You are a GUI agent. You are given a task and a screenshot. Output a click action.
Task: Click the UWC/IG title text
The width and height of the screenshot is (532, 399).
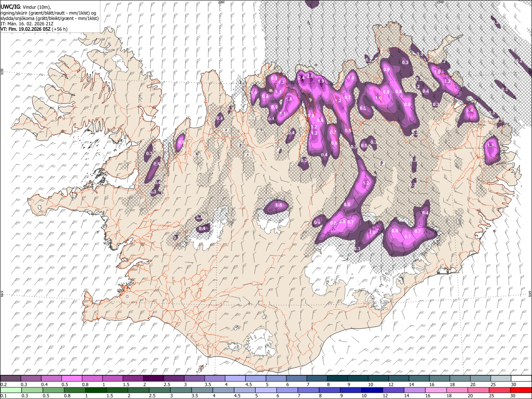click(10, 7)
